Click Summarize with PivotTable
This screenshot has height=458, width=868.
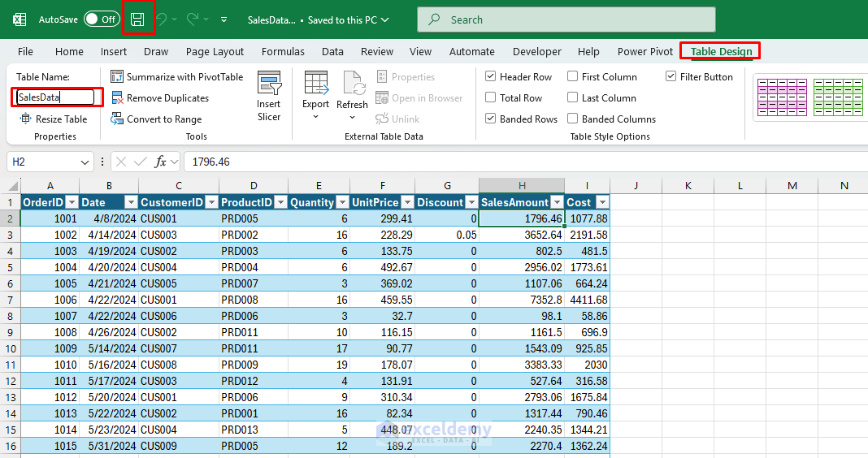(176, 77)
